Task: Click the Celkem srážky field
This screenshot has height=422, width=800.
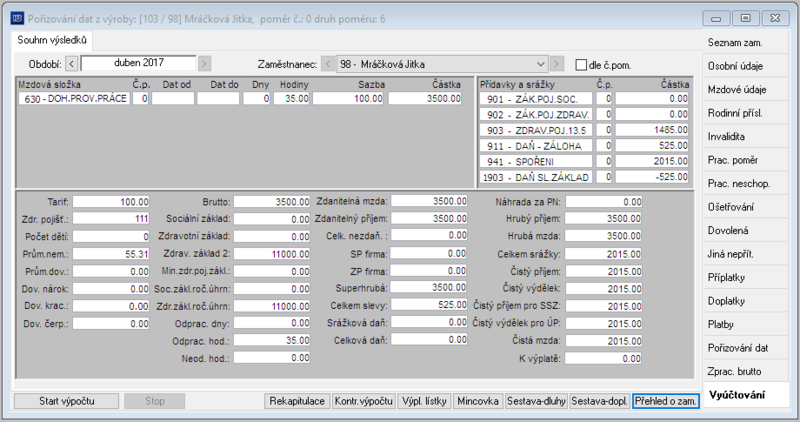Action: 604,254
